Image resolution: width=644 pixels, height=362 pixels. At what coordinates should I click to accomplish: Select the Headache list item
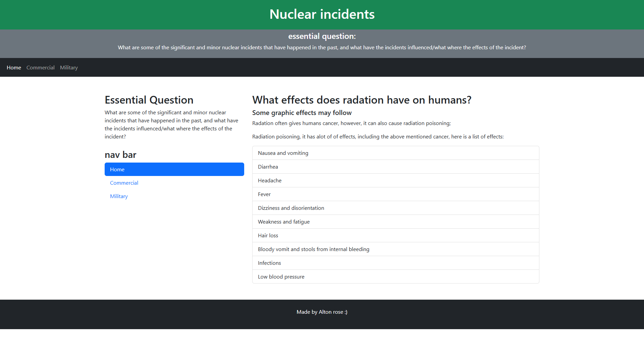[395, 180]
